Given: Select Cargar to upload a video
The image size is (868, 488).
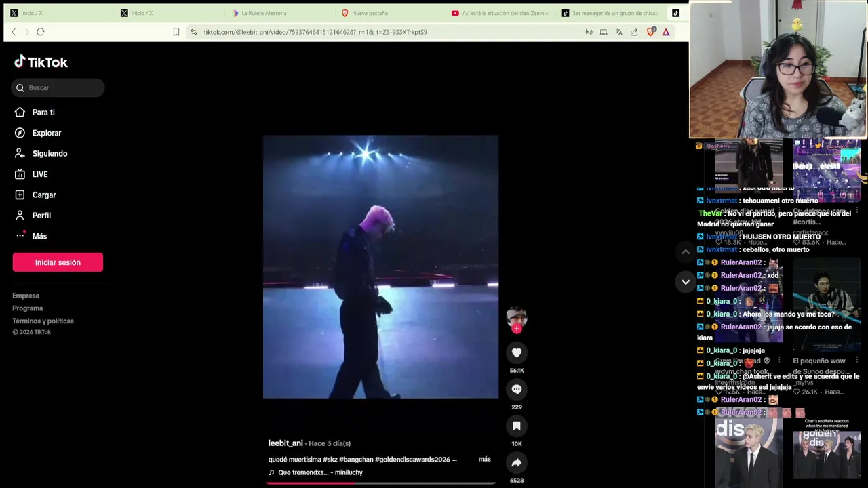Looking at the screenshot, I should point(44,195).
